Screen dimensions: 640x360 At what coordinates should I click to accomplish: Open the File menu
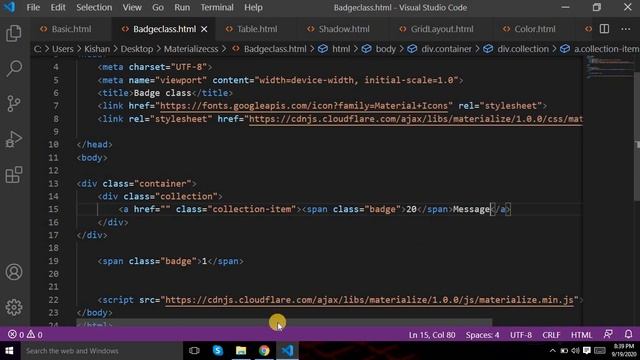pos(33,7)
